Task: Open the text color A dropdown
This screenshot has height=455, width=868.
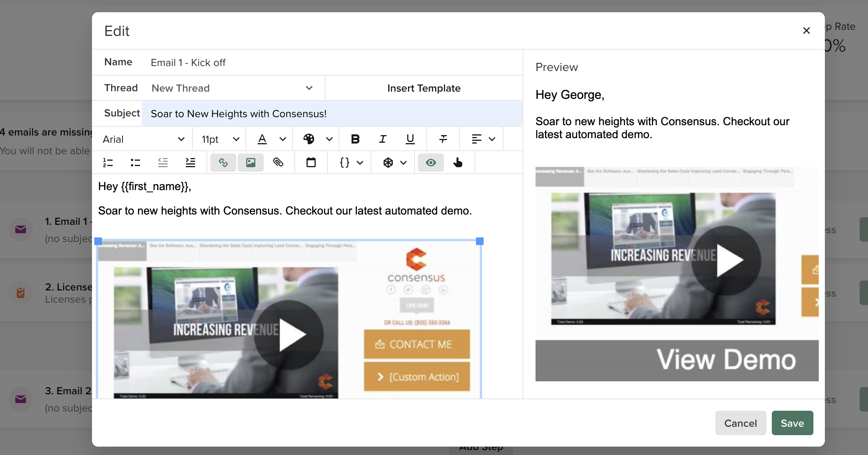Action: (x=283, y=139)
